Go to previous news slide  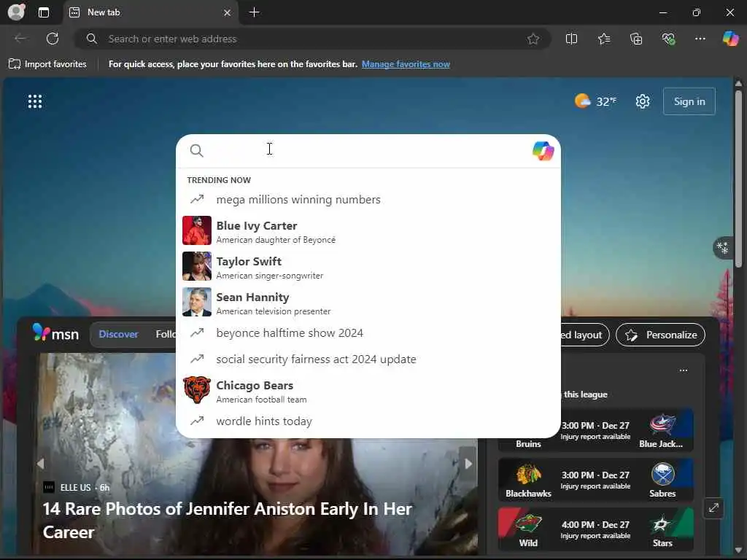tap(41, 463)
